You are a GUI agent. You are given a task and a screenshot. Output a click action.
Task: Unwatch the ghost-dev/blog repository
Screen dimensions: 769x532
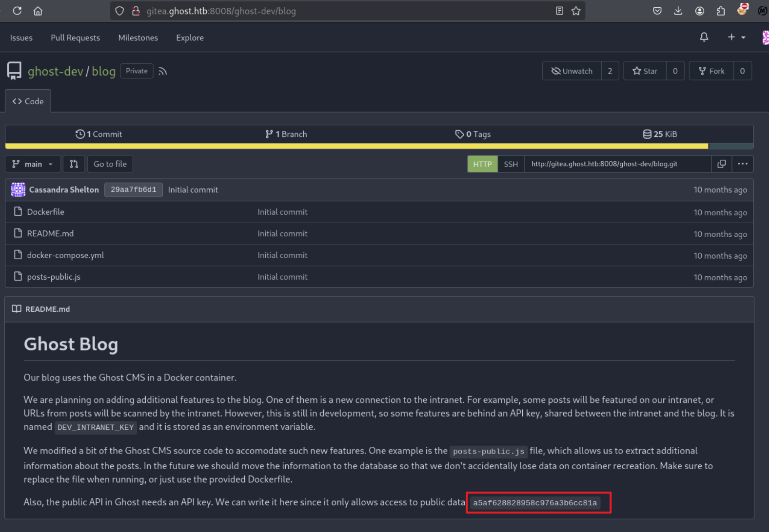(x=572, y=71)
